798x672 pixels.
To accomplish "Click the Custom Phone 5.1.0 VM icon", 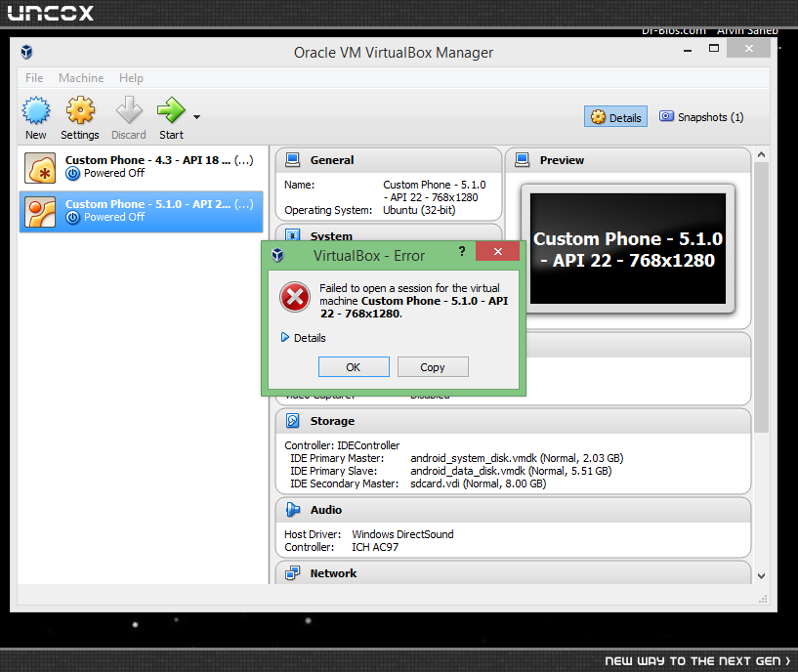I will pos(40,212).
